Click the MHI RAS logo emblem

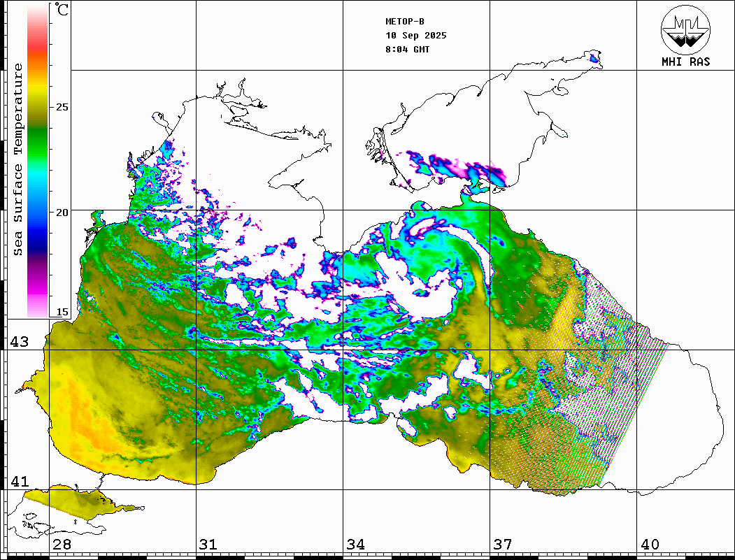(685, 29)
